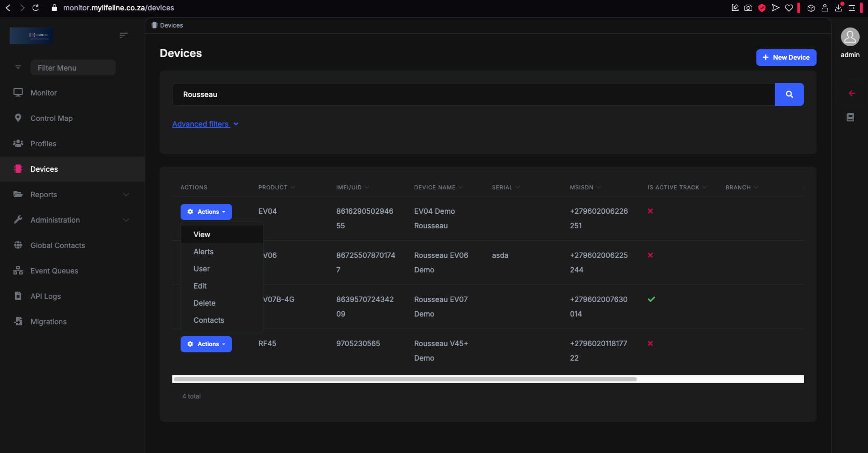Open Event Queues in sidebar
The height and width of the screenshot is (453, 868).
point(54,271)
